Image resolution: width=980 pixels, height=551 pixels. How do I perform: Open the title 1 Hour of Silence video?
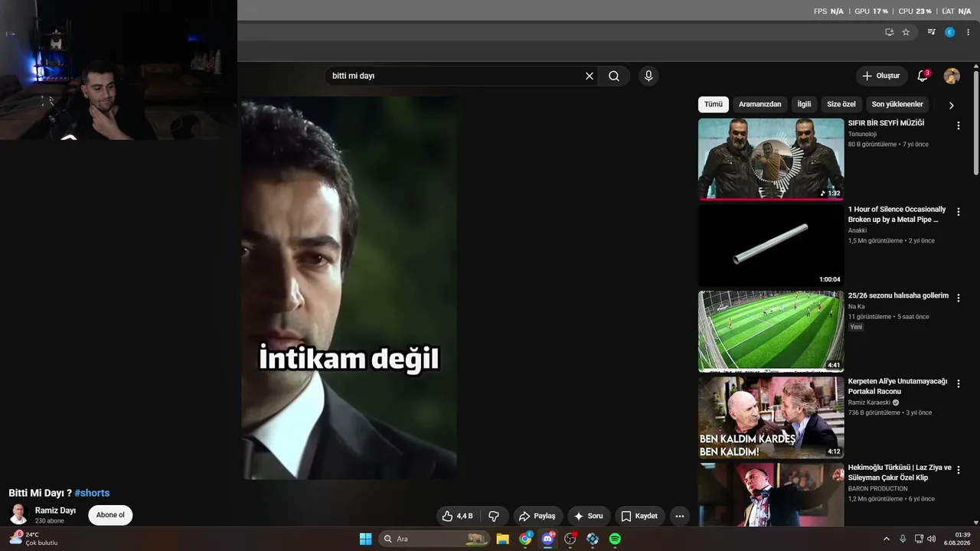897,214
